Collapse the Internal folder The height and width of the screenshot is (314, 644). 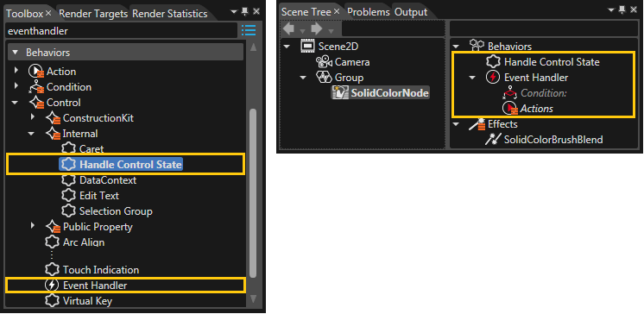(32, 134)
